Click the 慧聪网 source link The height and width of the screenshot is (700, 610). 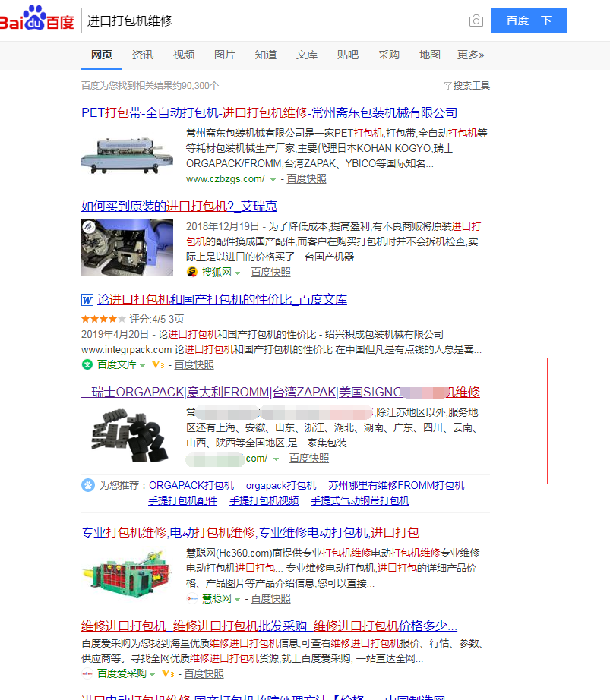(217, 598)
